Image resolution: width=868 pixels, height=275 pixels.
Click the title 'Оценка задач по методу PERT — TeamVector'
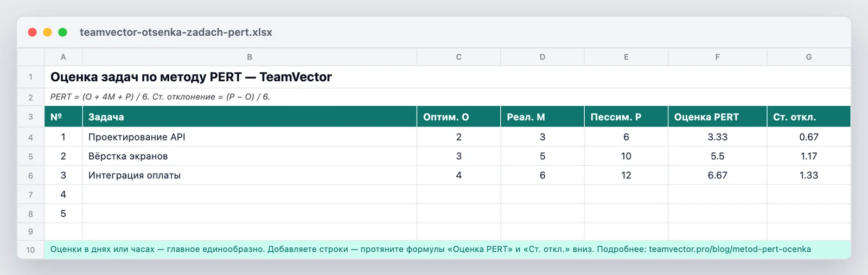(191, 77)
